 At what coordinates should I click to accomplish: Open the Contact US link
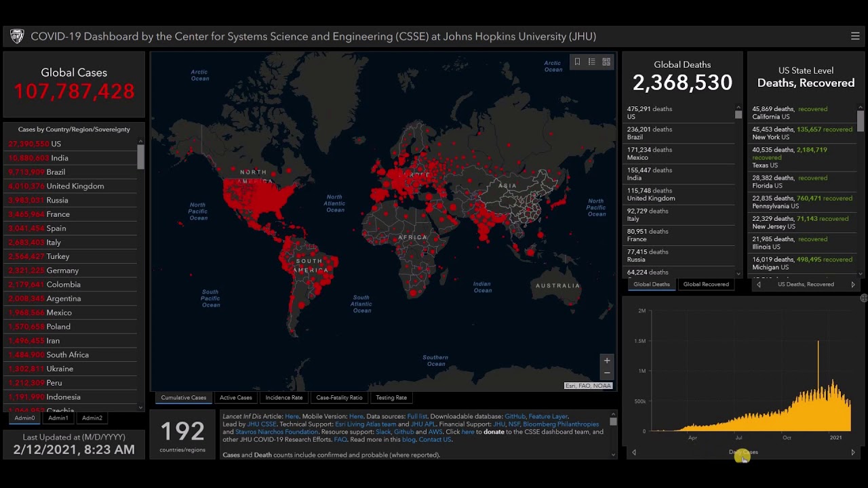(x=435, y=439)
